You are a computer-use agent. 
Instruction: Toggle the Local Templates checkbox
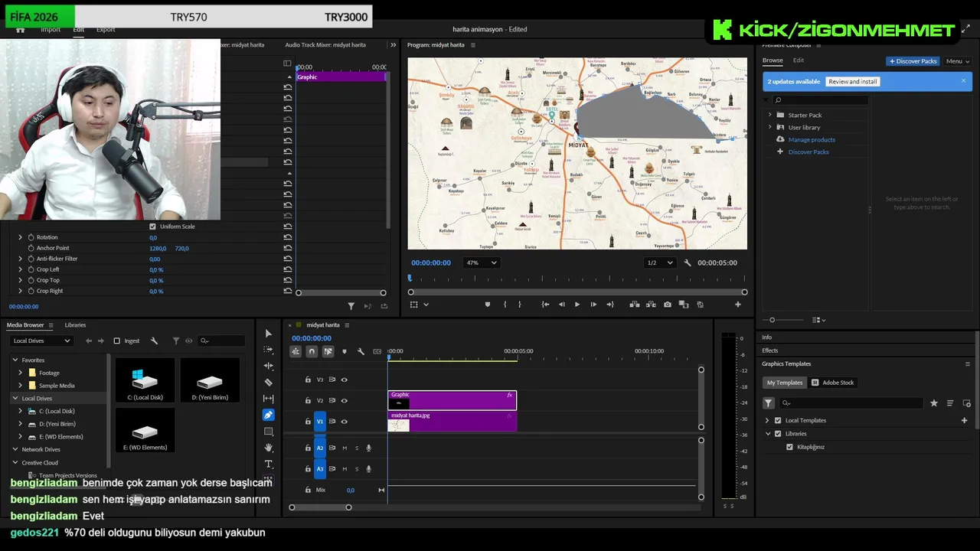click(778, 420)
